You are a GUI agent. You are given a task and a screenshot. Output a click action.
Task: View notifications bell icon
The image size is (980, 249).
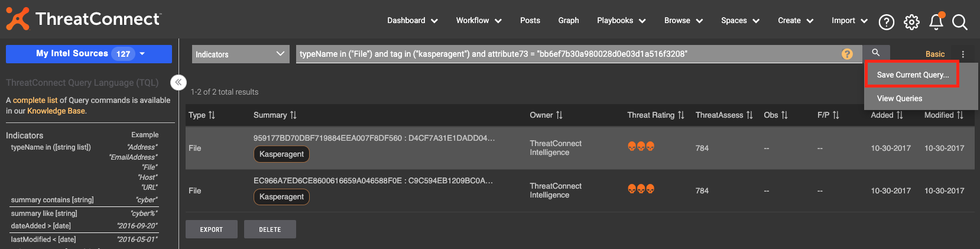[x=936, y=21]
